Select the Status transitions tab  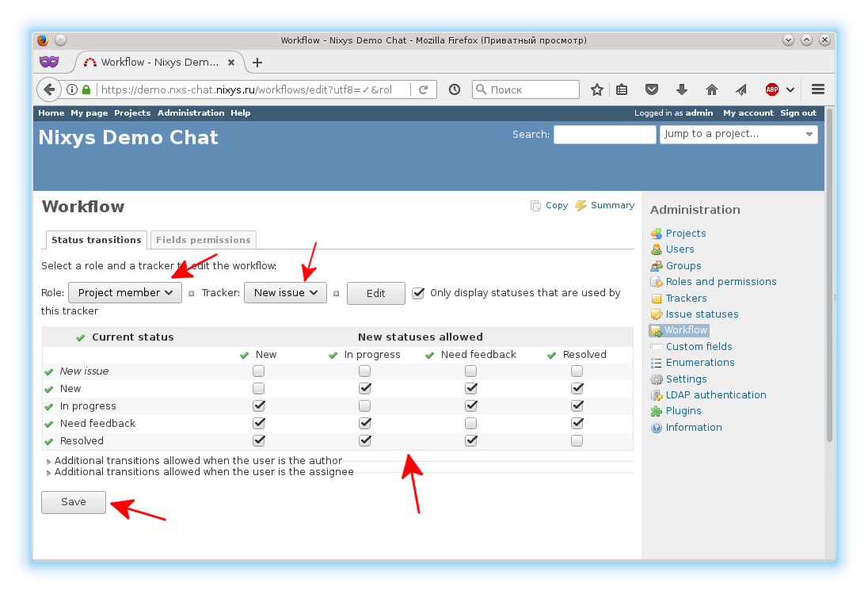pos(97,240)
